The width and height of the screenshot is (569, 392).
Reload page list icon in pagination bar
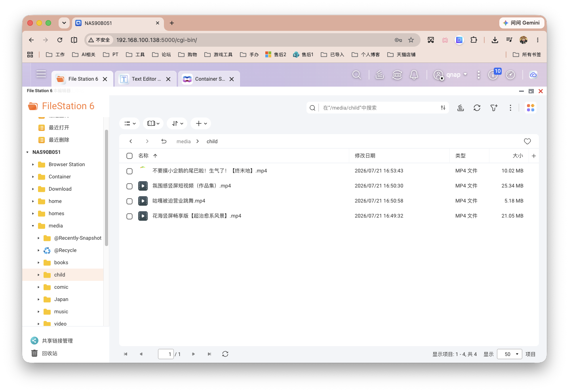click(x=225, y=354)
